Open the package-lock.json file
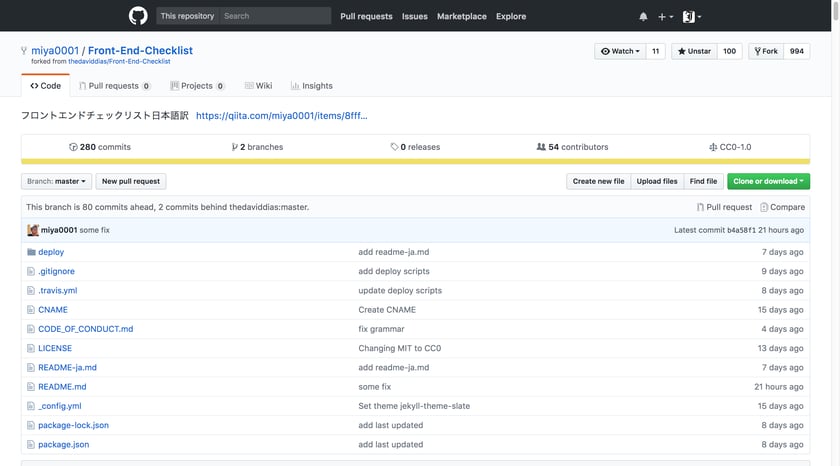840x466 pixels. (x=73, y=425)
